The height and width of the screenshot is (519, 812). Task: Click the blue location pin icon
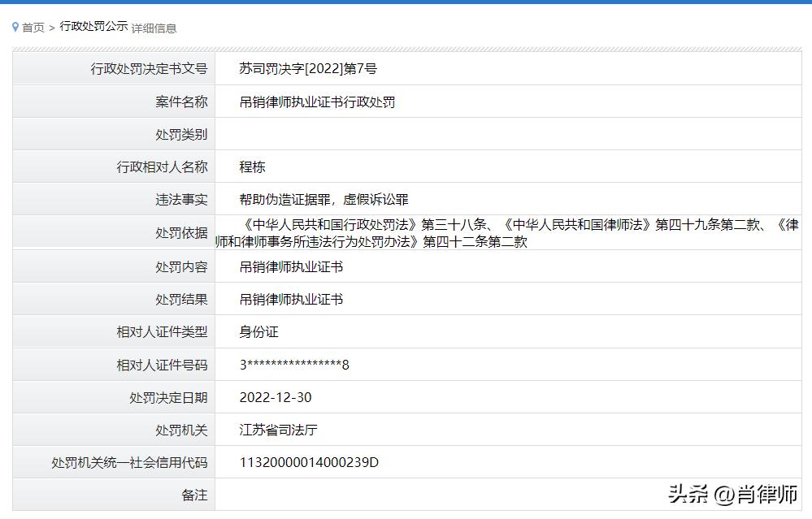pos(15,27)
